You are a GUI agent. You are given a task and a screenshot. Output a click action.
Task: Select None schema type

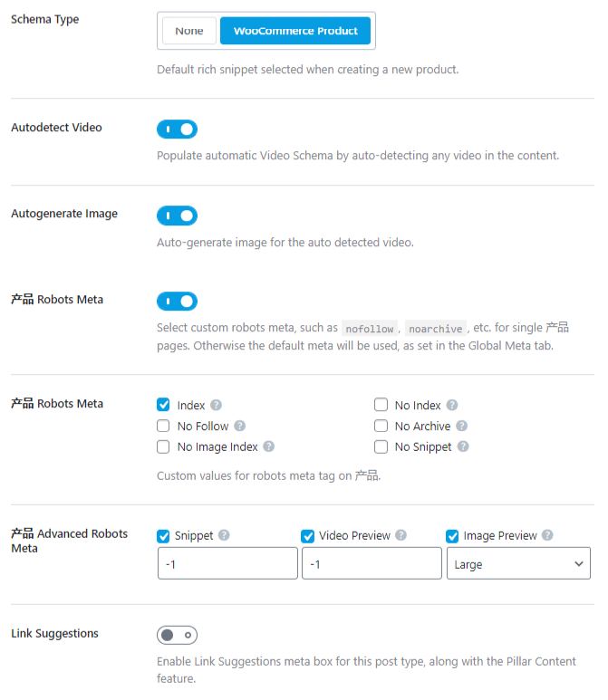pos(189,31)
